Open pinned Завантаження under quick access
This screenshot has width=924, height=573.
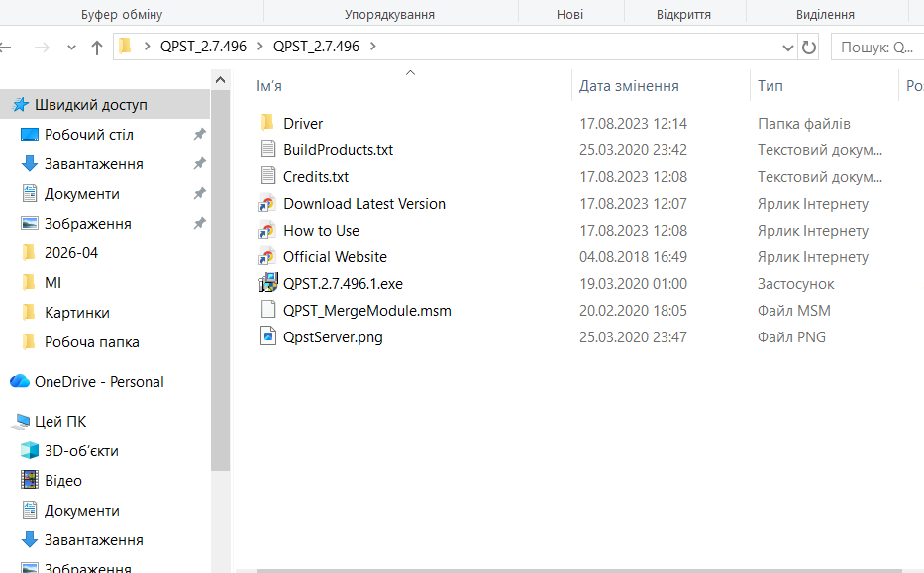tap(94, 163)
